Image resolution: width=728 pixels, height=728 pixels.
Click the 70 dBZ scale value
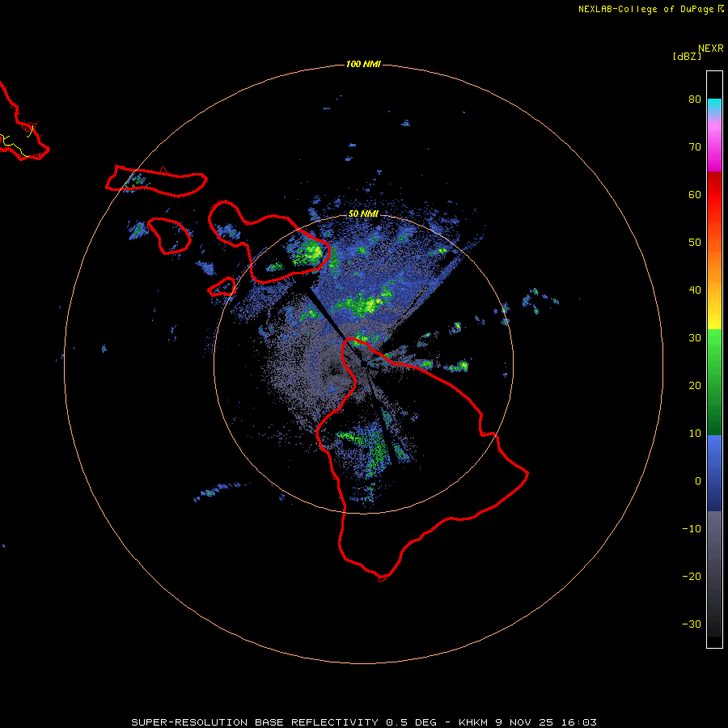(695, 146)
